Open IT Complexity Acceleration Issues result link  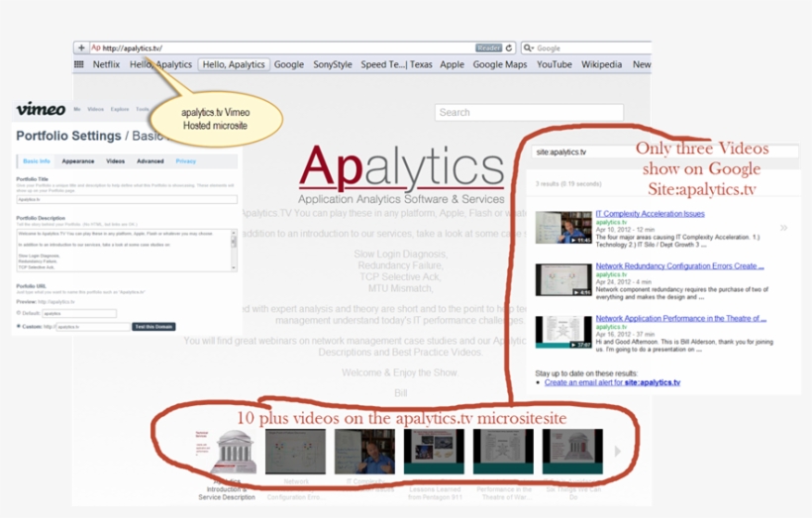click(x=650, y=213)
